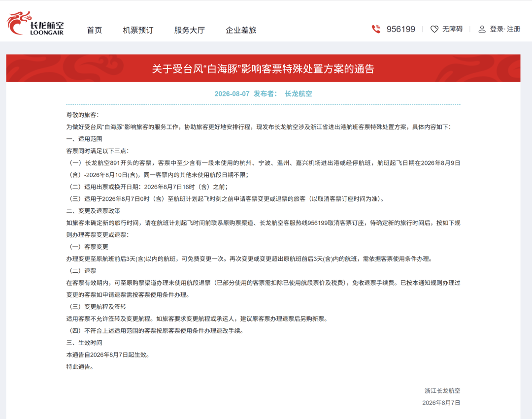Select line 客票同时满足以下三点
Image resolution: width=532 pixels, height=419 pixels.
click(x=98, y=151)
